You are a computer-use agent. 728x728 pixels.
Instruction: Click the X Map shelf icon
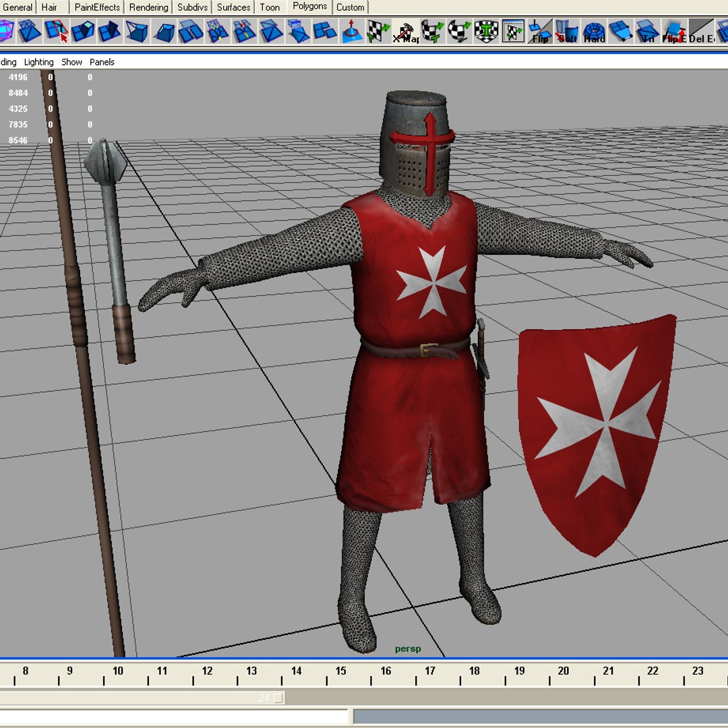406,32
